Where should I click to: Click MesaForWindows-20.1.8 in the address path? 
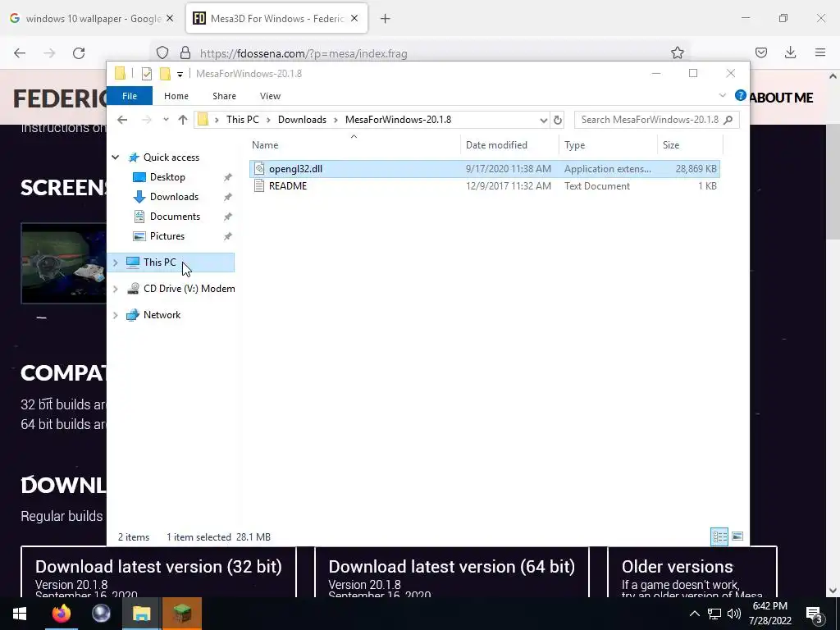pos(398,120)
